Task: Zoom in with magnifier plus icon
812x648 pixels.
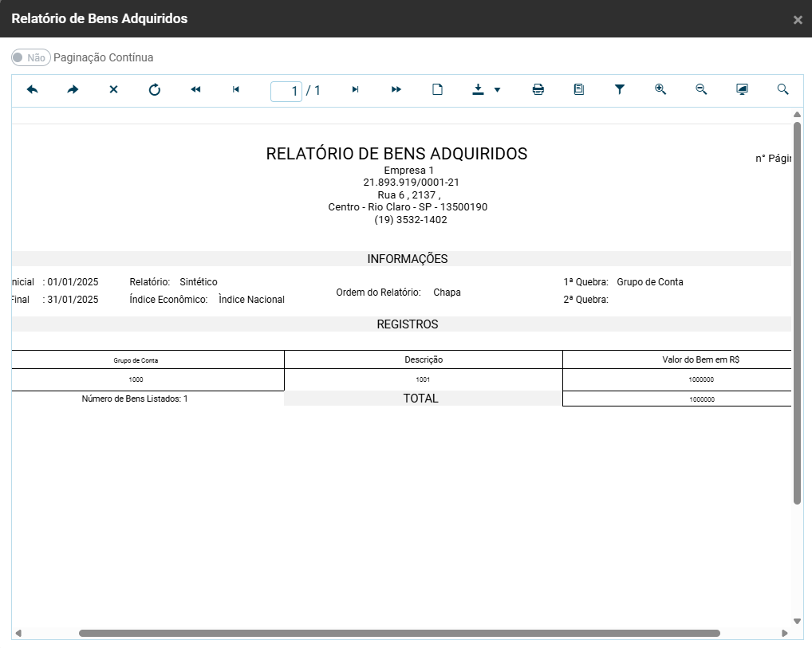Action: (660, 90)
